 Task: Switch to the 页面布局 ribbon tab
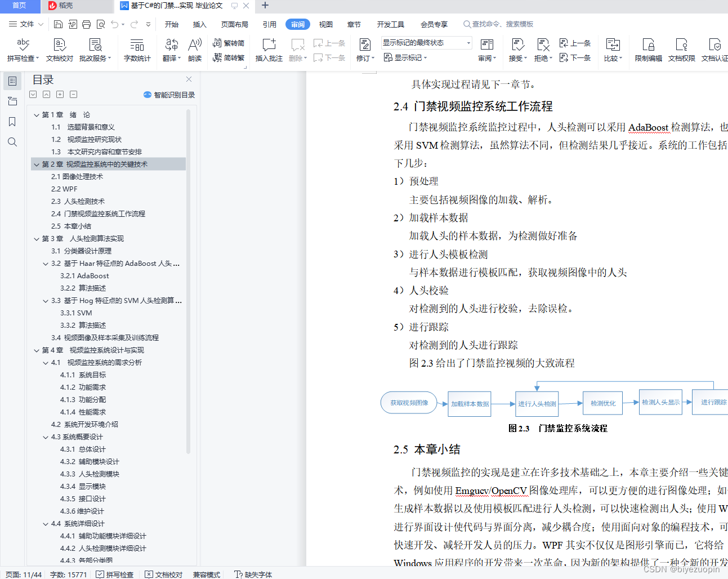coord(235,24)
